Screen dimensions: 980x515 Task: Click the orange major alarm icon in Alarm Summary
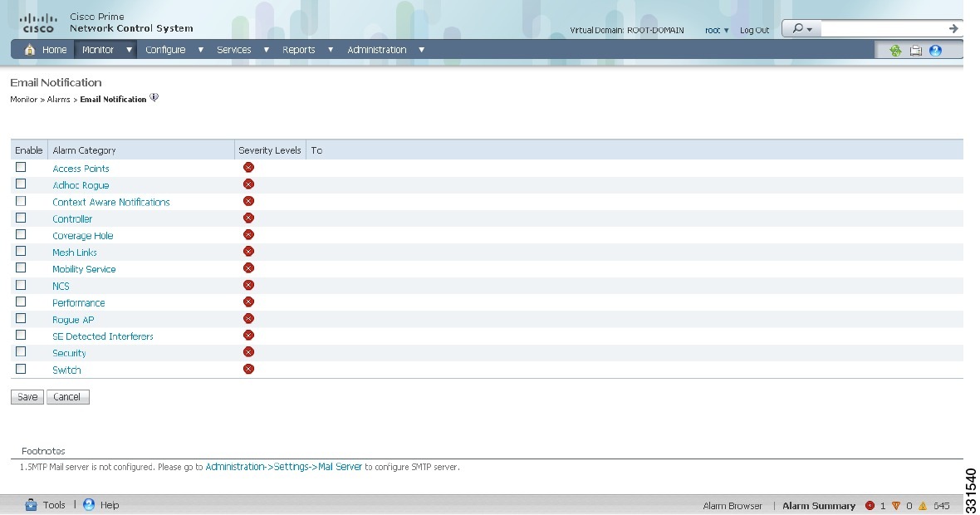pos(895,506)
